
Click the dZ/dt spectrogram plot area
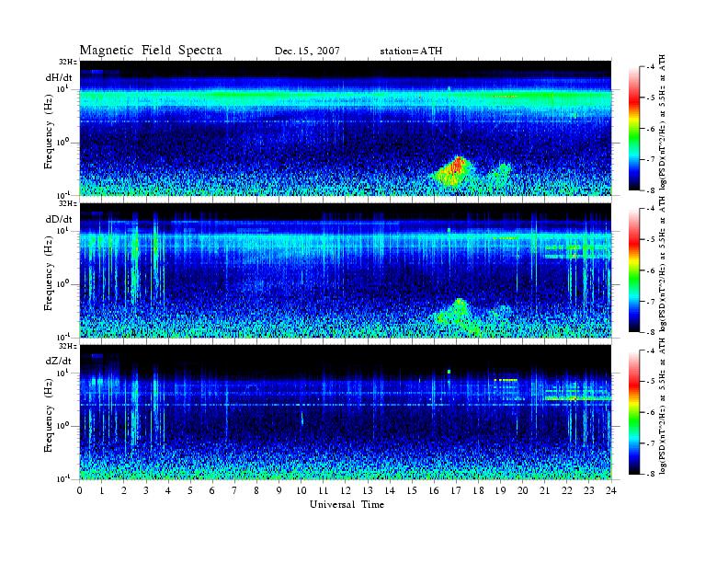coord(346,412)
